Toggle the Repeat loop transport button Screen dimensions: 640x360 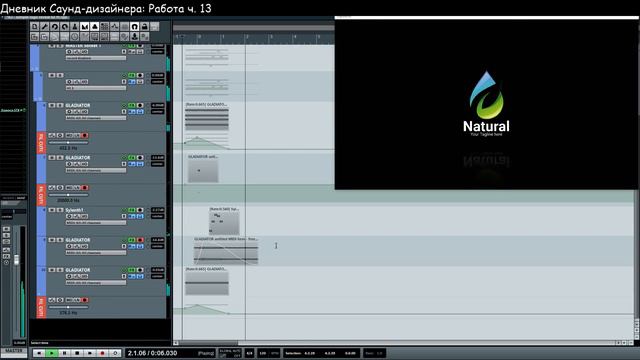pyautogui.click(x=115, y=353)
